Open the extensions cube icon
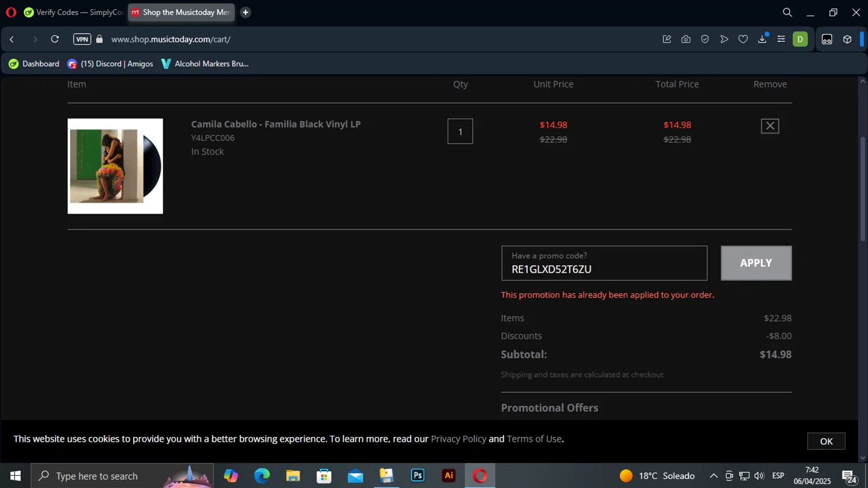Screen dimensions: 868x488 click(x=847, y=39)
